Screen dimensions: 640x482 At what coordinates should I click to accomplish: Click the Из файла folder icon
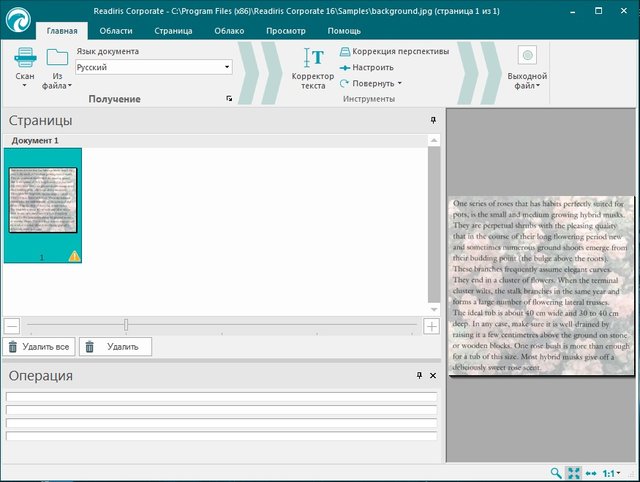[x=57, y=56]
